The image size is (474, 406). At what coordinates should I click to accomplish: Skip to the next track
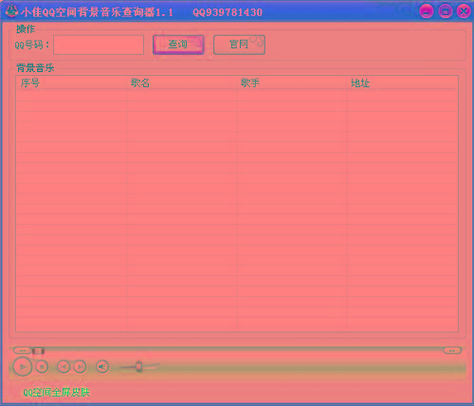(x=80, y=367)
